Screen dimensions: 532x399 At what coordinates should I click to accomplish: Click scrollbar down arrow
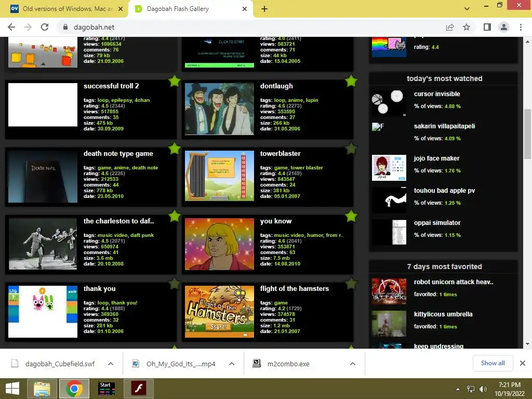[528, 344]
